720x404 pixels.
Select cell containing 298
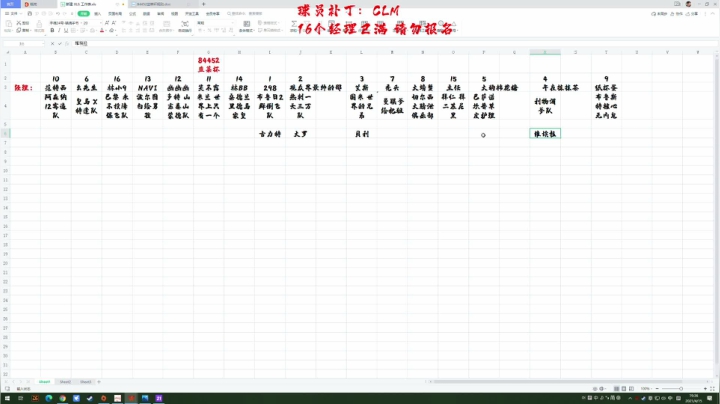tap(270, 88)
